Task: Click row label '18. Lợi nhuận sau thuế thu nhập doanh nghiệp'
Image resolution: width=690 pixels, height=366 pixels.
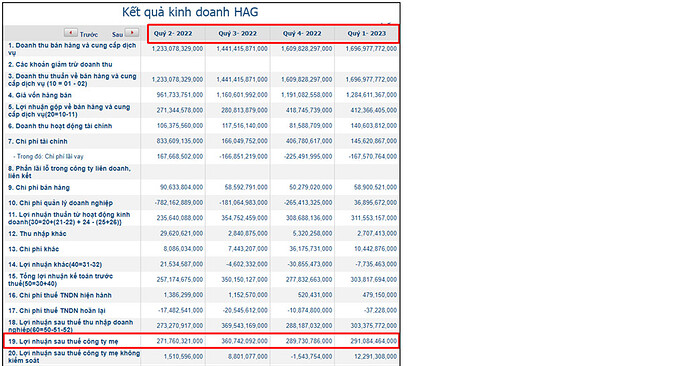Action: (x=70, y=326)
